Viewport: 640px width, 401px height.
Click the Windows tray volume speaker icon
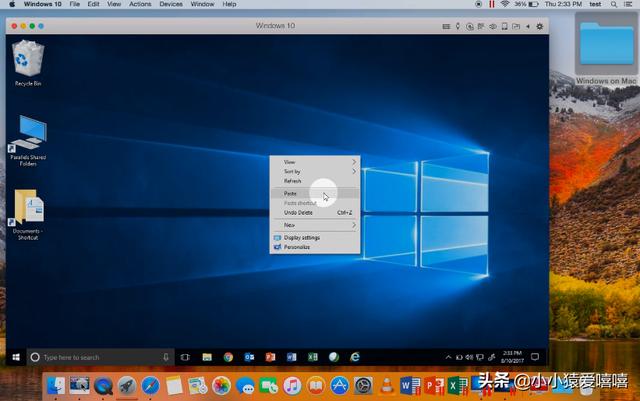469,357
